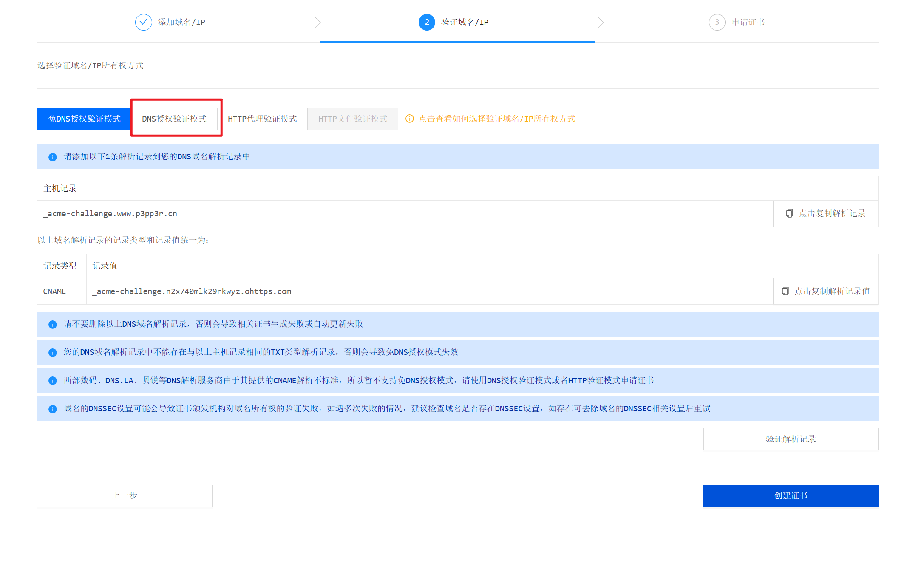Click the step 2 circle icon

tap(426, 22)
